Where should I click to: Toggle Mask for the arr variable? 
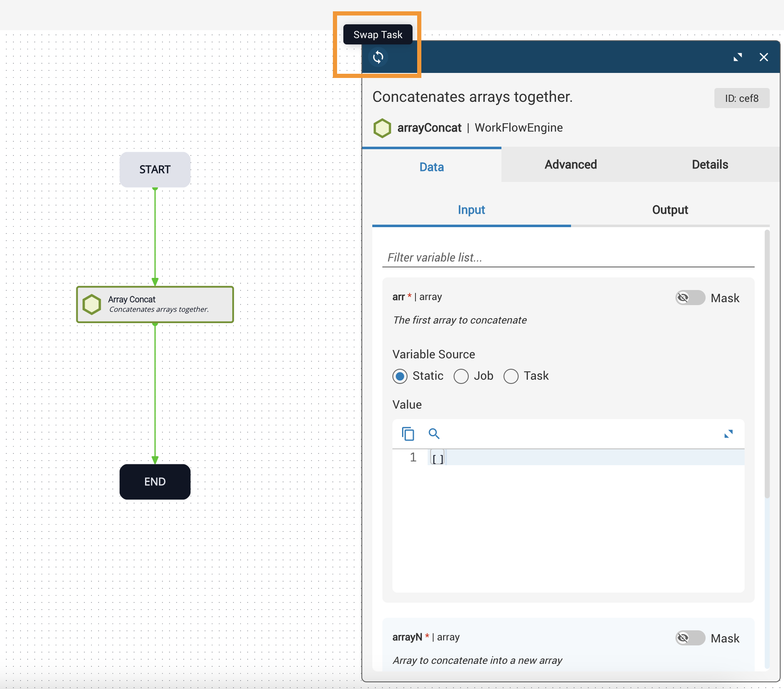tap(690, 298)
